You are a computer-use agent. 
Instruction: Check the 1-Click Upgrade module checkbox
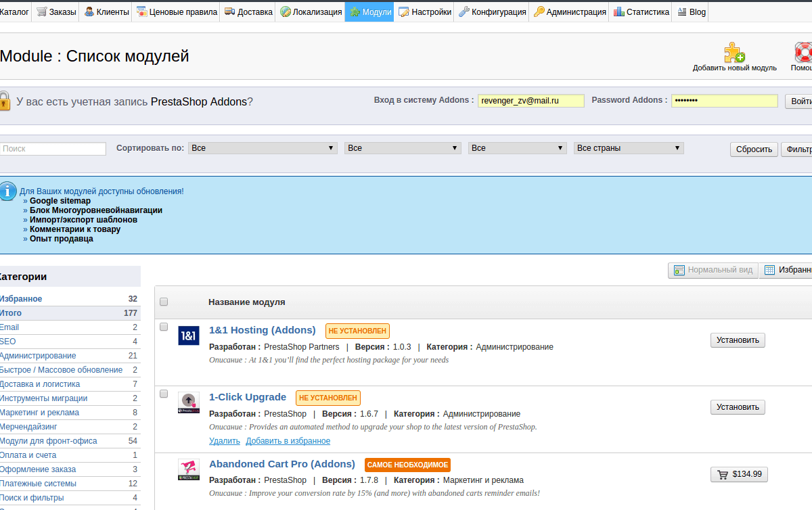tap(164, 394)
